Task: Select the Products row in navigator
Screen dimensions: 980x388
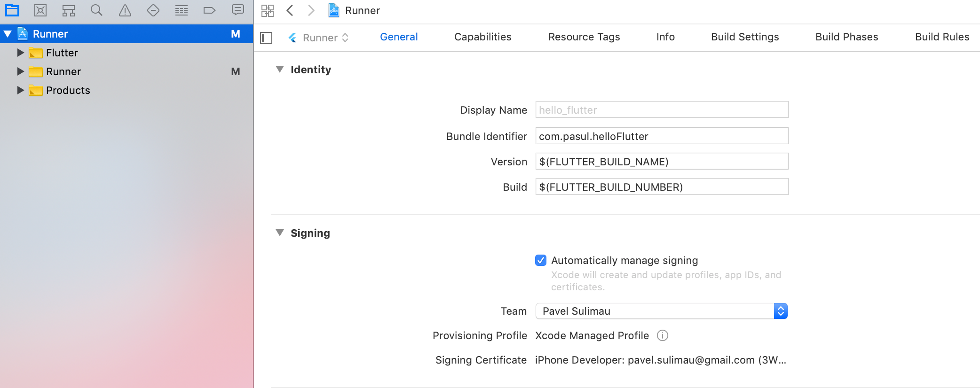Action: [x=126, y=90]
